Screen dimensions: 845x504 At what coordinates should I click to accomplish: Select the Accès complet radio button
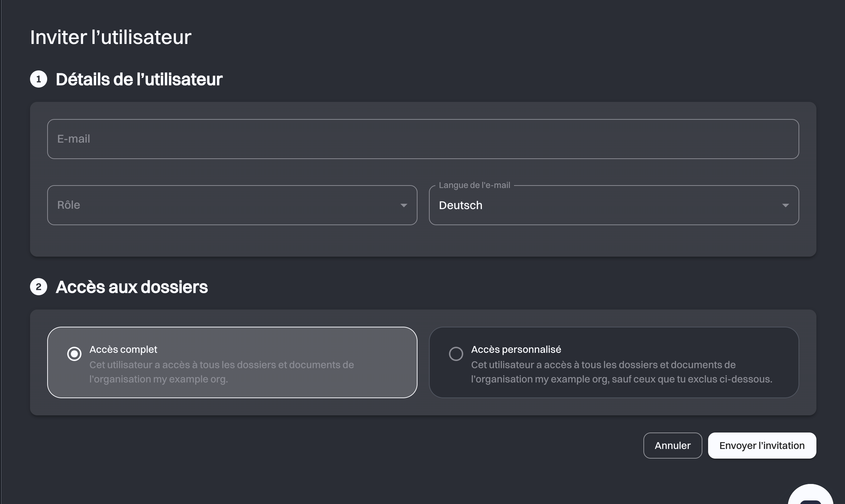[74, 354]
